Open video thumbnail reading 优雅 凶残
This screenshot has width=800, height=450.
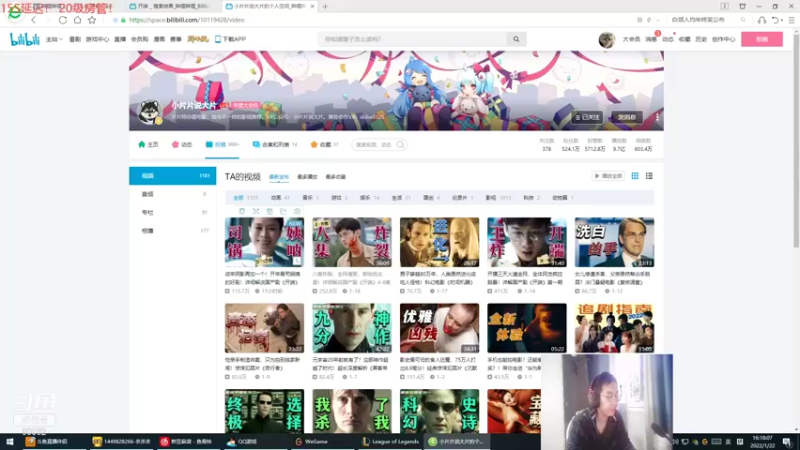coord(439,328)
